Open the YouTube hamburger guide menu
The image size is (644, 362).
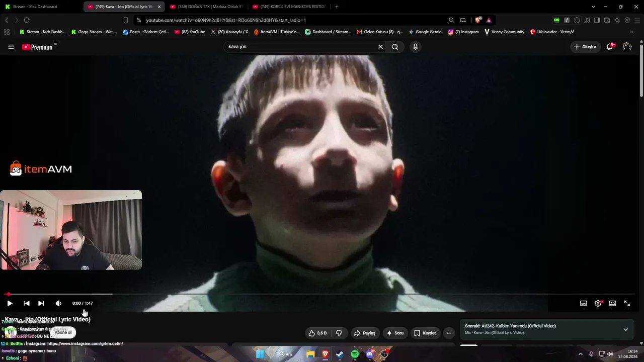pos(11,47)
